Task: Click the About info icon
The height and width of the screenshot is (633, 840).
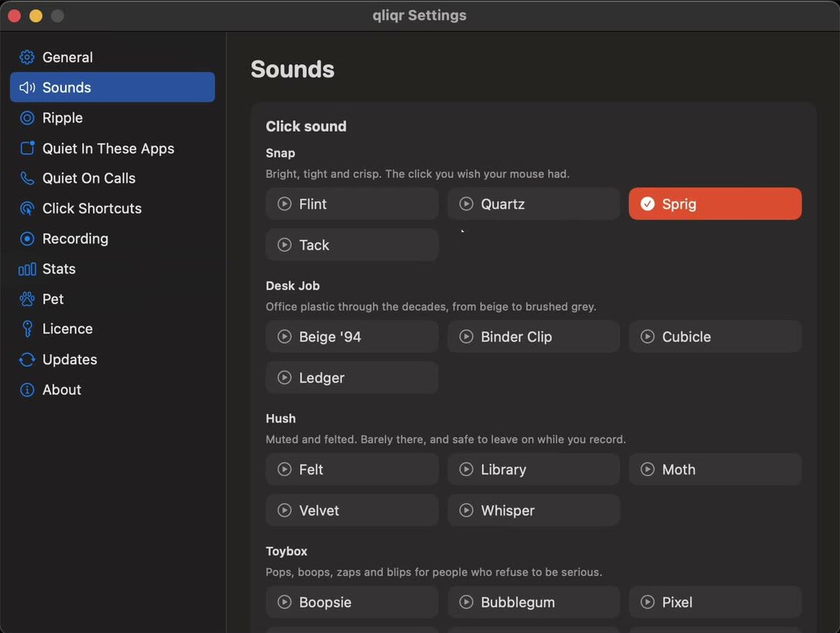Action: pos(27,390)
